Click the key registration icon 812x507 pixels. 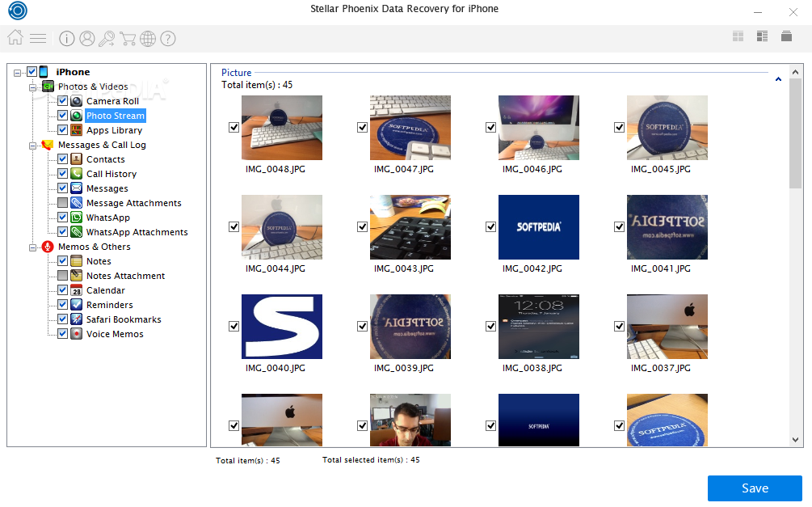point(107,38)
